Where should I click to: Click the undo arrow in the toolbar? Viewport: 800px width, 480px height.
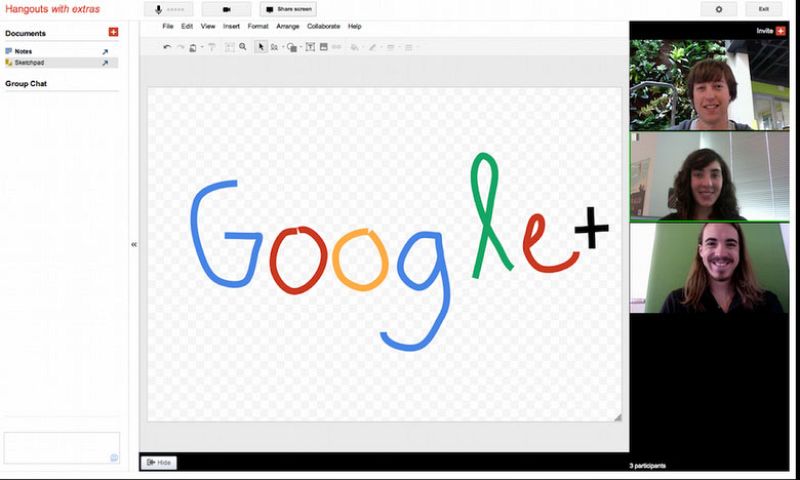pyautogui.click(x=167, y=47)
